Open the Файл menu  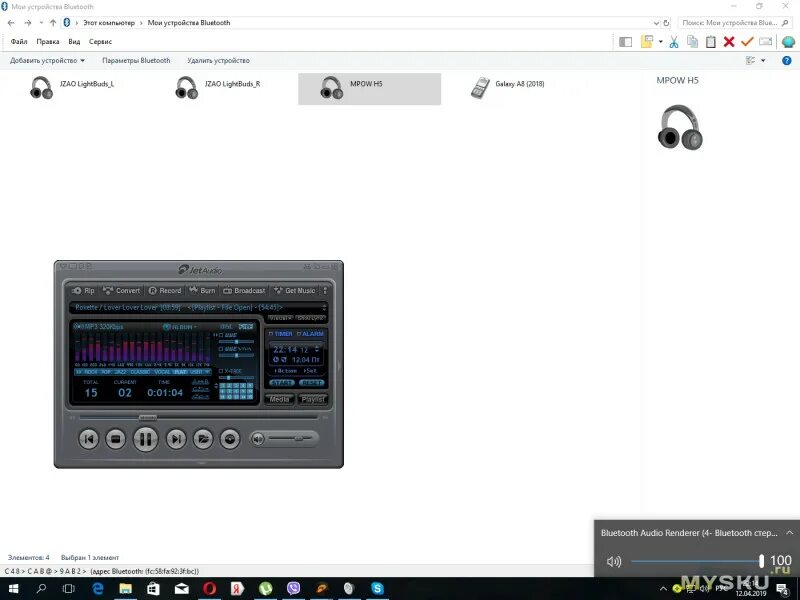[x=19, y=42]
